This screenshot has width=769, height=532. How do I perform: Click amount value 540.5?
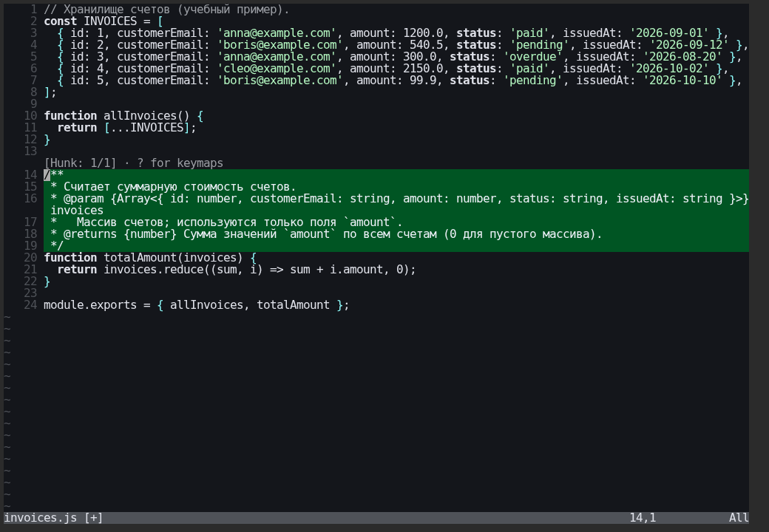426,44
